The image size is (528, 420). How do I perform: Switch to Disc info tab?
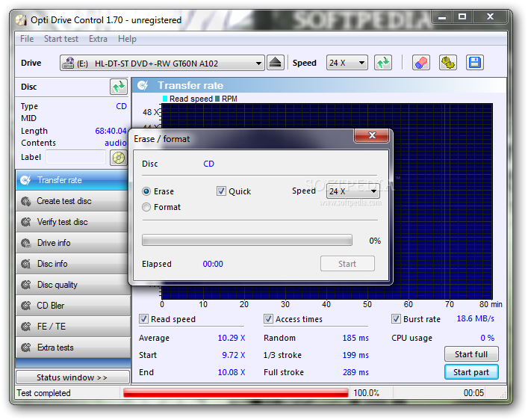point(72,264)
